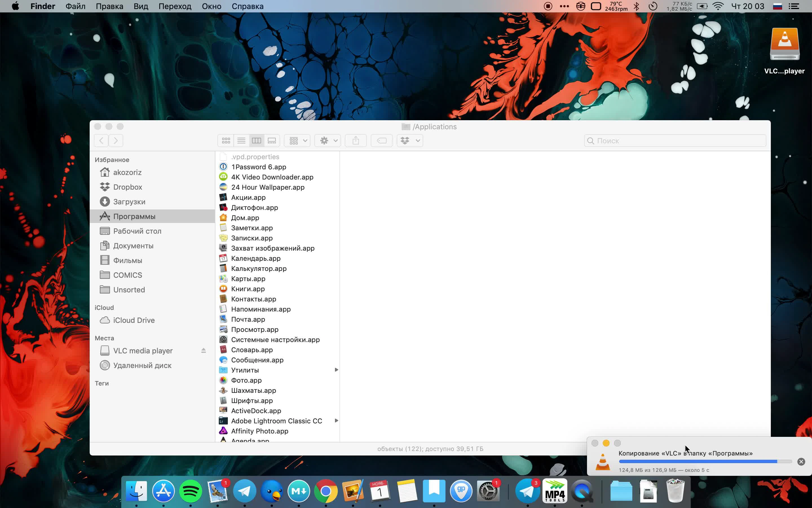Open the Wi-Fi status menu

tap(718, 6)
